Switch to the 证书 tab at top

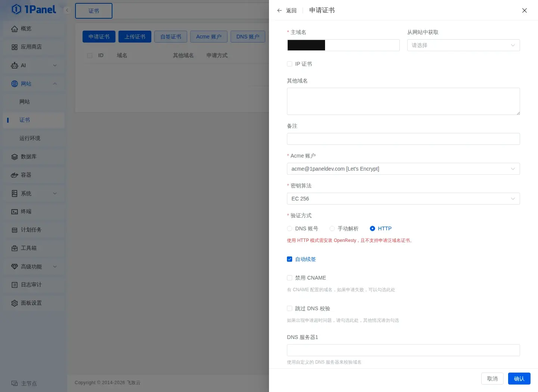click(x=94, y=11)
